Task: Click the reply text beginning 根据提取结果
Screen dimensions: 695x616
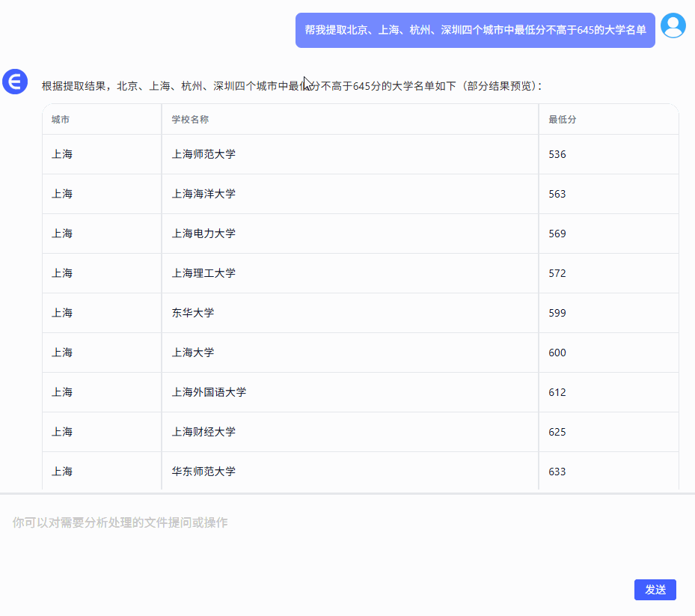Action: [x=292, y=86]
